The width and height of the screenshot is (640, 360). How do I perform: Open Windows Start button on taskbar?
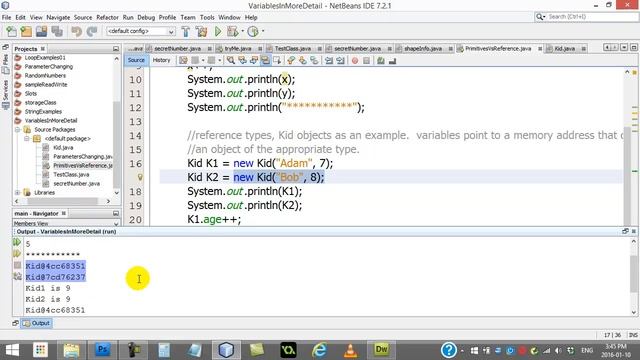click(x=12, y=350)
